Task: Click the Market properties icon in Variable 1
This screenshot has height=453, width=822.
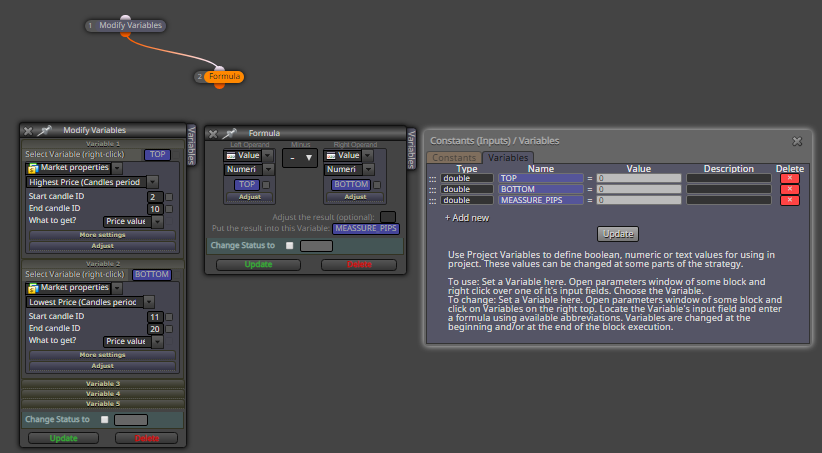Action: 33,168
